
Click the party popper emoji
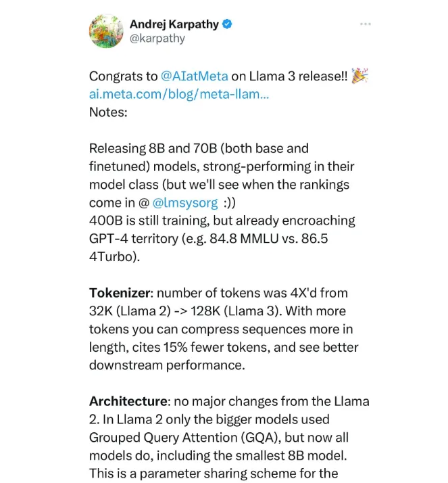coord(359,76)
